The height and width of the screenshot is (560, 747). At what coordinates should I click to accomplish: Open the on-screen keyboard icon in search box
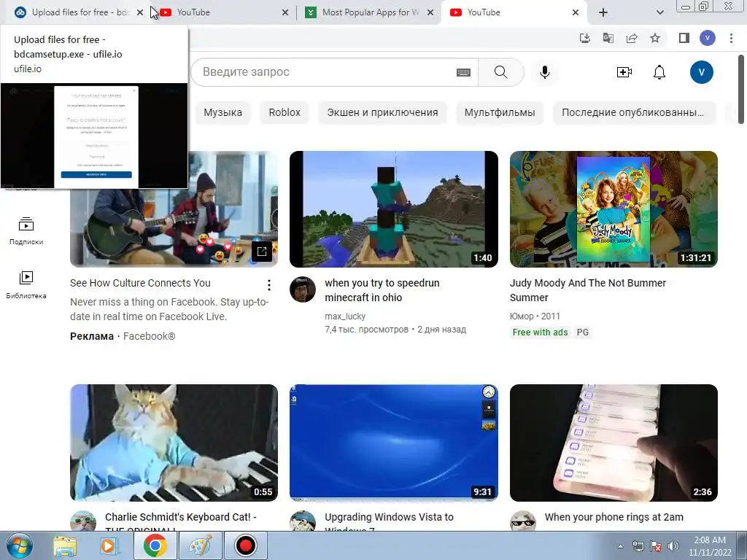coord(463,72)
